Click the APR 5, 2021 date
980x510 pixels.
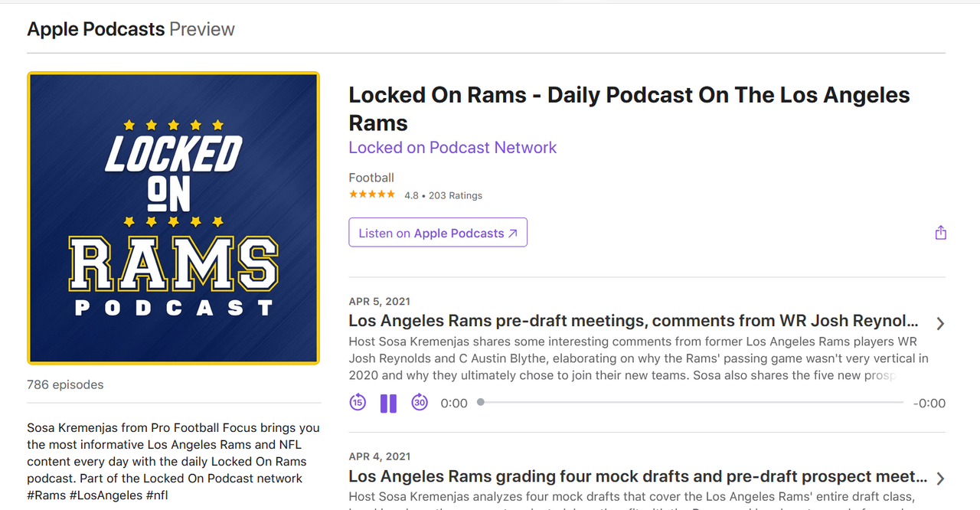[x=379, y=301]
